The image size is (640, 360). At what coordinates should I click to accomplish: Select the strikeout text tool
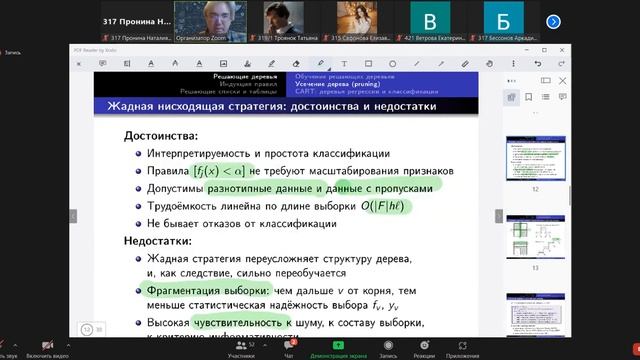coord(199,64)
